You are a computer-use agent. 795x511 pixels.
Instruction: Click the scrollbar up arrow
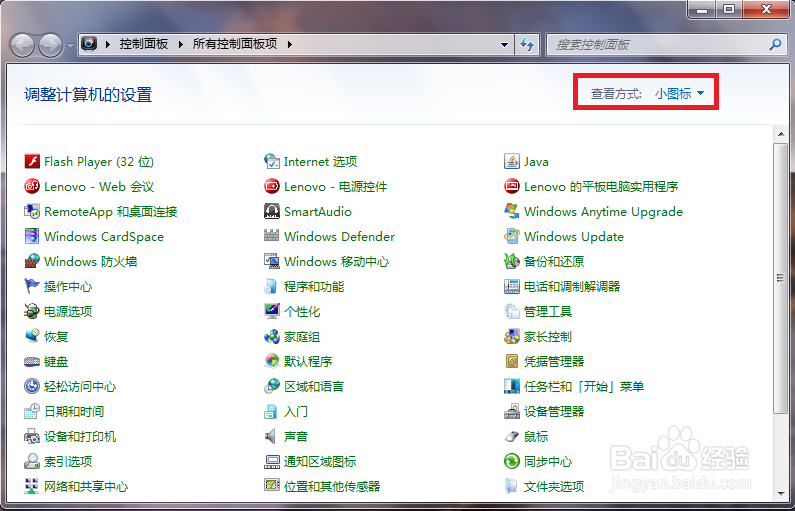[x=780, y=134]
